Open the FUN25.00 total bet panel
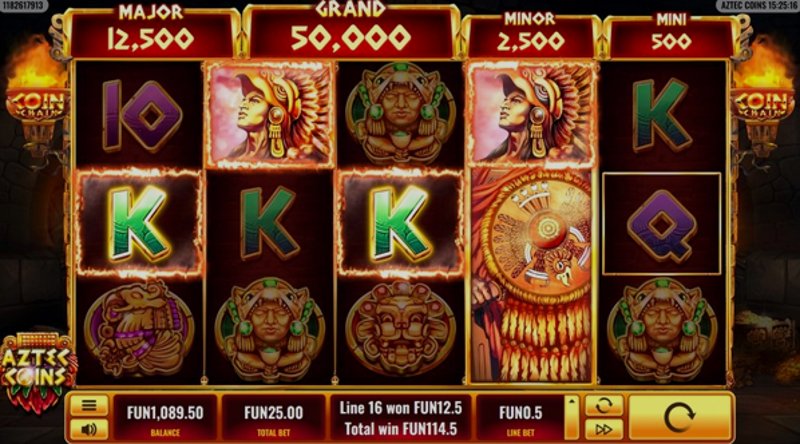Screen dimensions: 800x444 tap(273, 417)
